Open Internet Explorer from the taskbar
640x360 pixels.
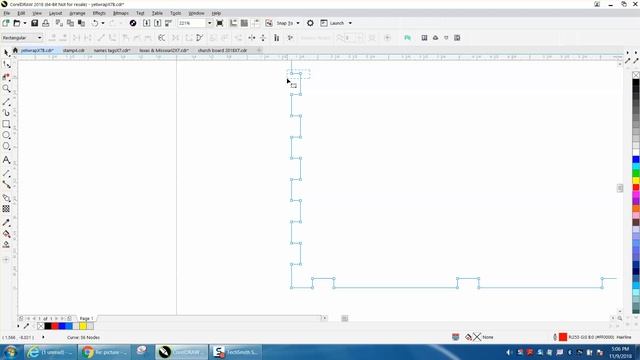(50, 352)
